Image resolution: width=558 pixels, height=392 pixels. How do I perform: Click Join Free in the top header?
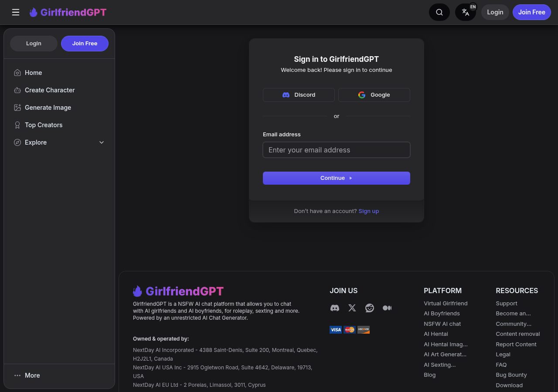click(532, 12)
